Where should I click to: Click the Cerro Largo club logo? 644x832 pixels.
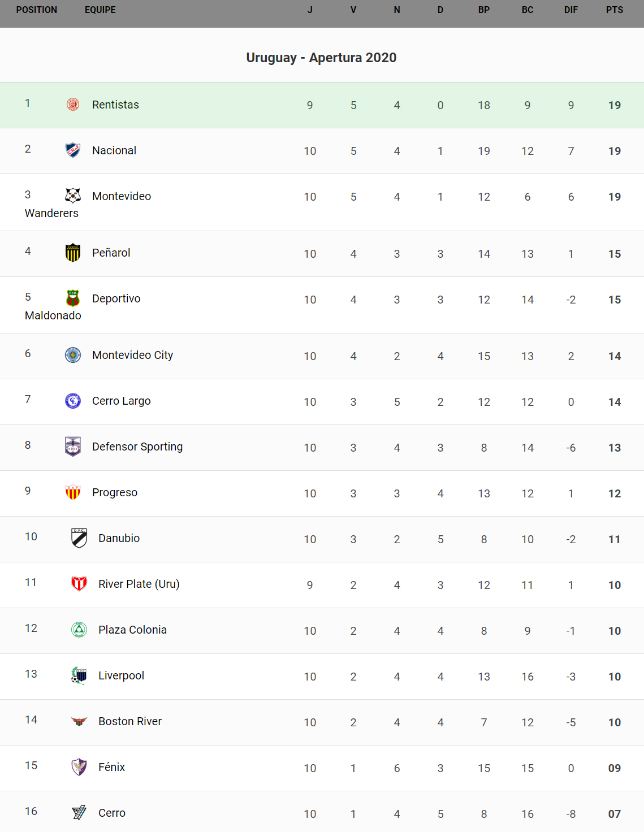coord(73,401)
